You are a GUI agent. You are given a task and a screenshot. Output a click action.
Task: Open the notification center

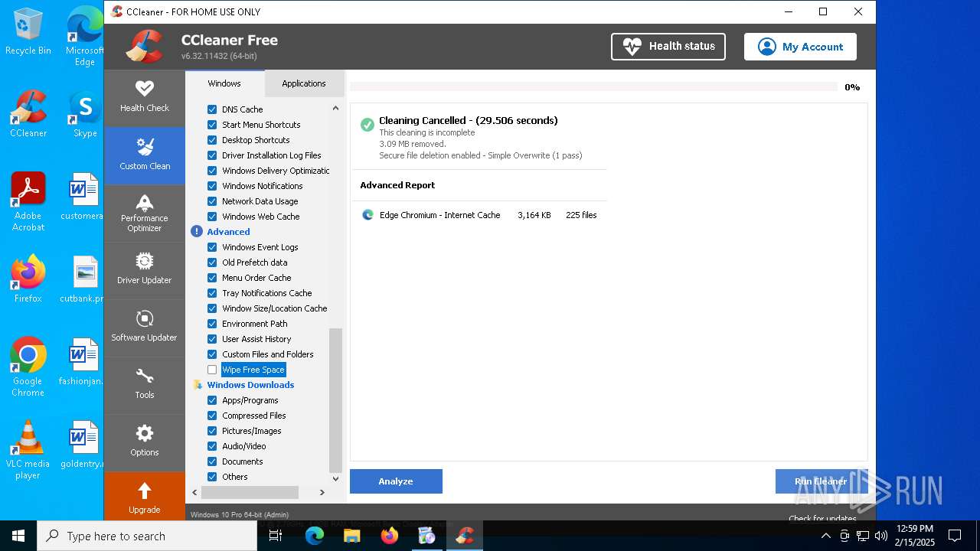click(x=955, y=536)
